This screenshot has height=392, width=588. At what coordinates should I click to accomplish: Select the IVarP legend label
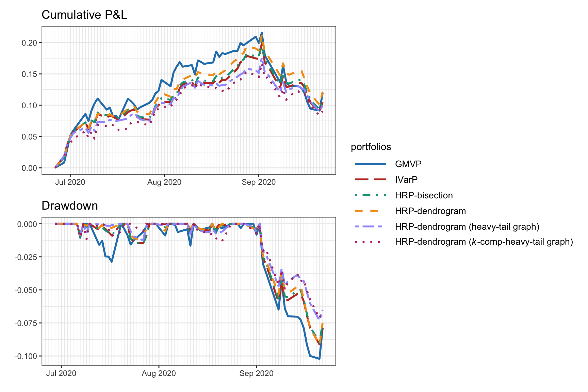[406, 180]
